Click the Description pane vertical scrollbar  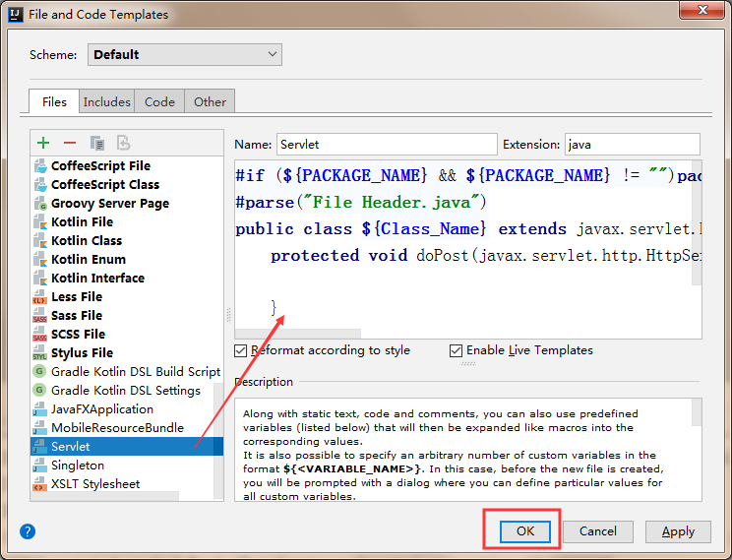coord(696,413)
